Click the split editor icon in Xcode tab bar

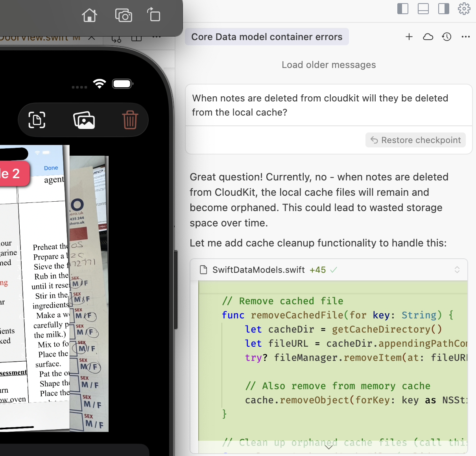click(137, 39)
